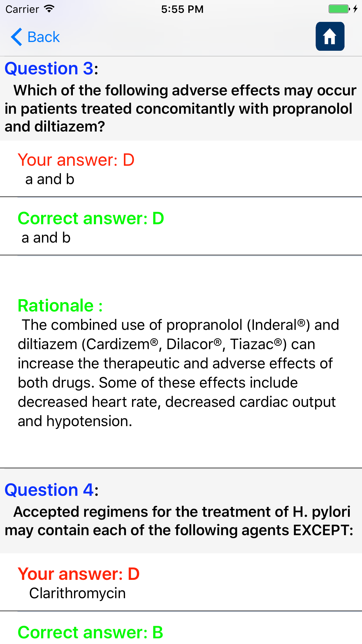Tap the Back text link

(43, 37)
